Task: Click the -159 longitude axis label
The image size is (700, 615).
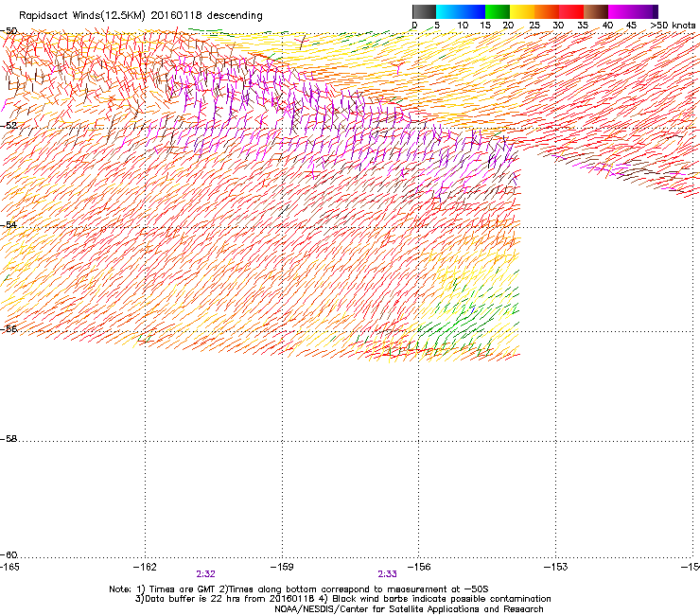Action: click(282, 567)
